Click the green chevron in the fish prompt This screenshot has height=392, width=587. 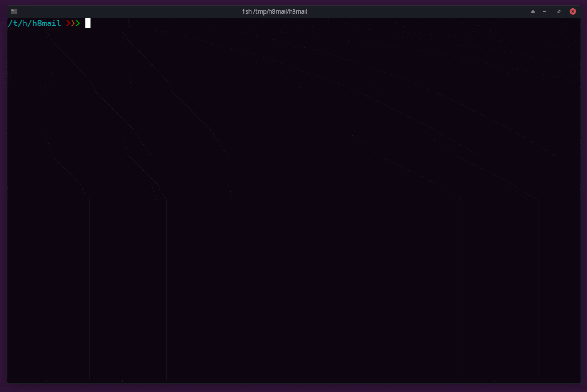pyautogui.click(x=78, y=23)
